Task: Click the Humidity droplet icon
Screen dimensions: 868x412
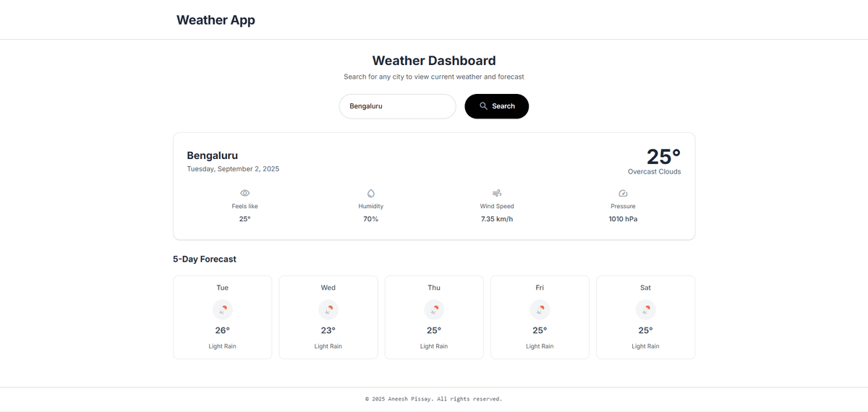Action: click(x=371, y=193)
